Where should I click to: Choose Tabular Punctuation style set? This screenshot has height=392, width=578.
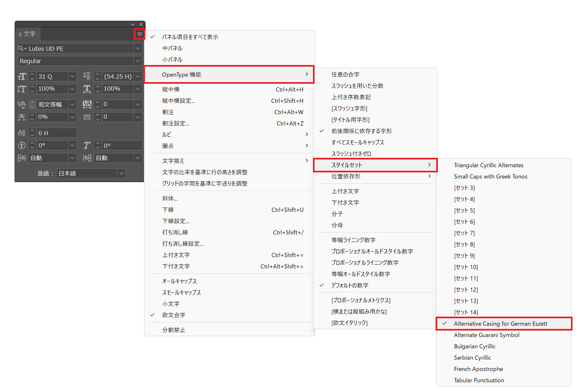click(479, 380)
